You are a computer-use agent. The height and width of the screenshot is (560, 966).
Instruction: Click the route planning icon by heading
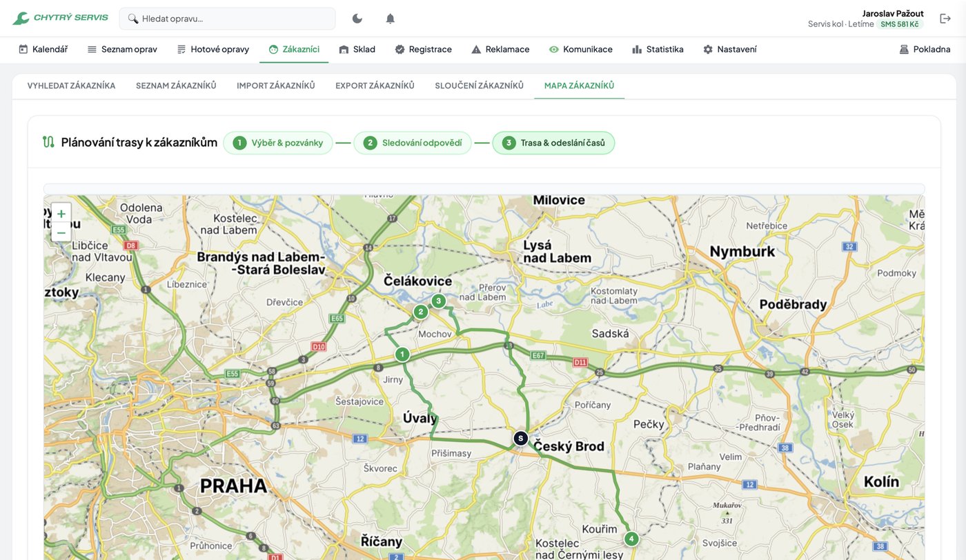click(48, 143)
